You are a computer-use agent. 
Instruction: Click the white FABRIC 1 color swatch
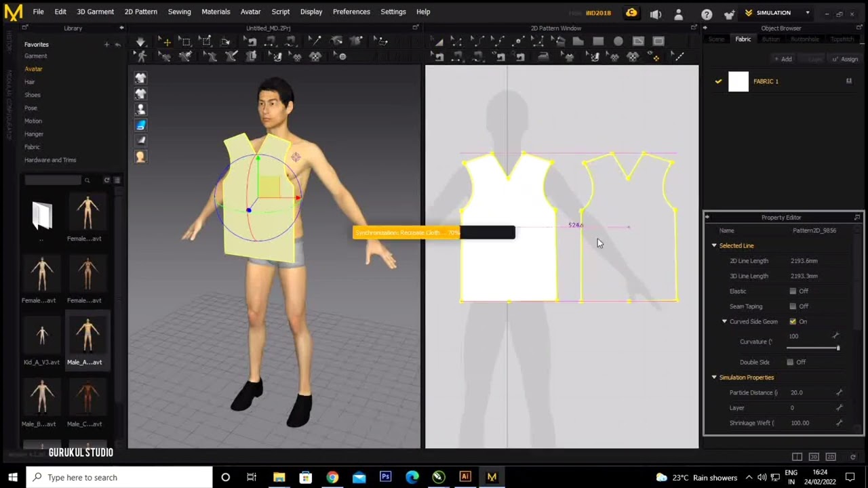[738, 81]
